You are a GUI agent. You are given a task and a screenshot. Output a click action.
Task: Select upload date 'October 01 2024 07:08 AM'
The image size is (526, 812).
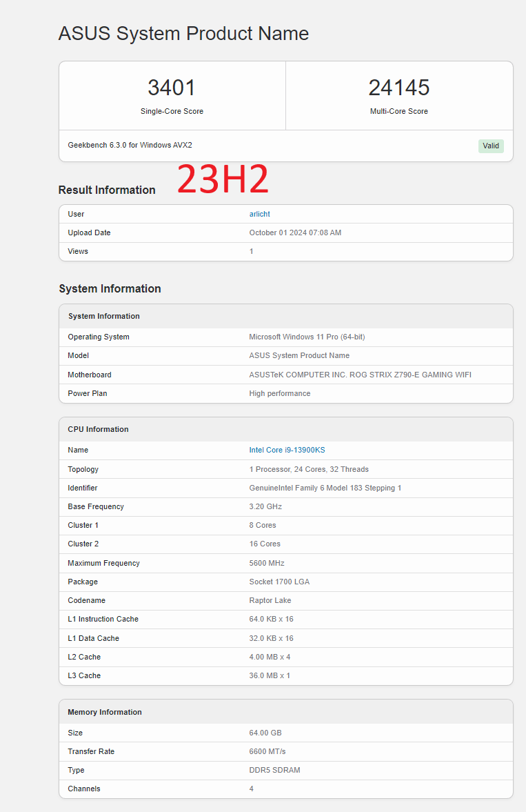[x=295, y=232]
